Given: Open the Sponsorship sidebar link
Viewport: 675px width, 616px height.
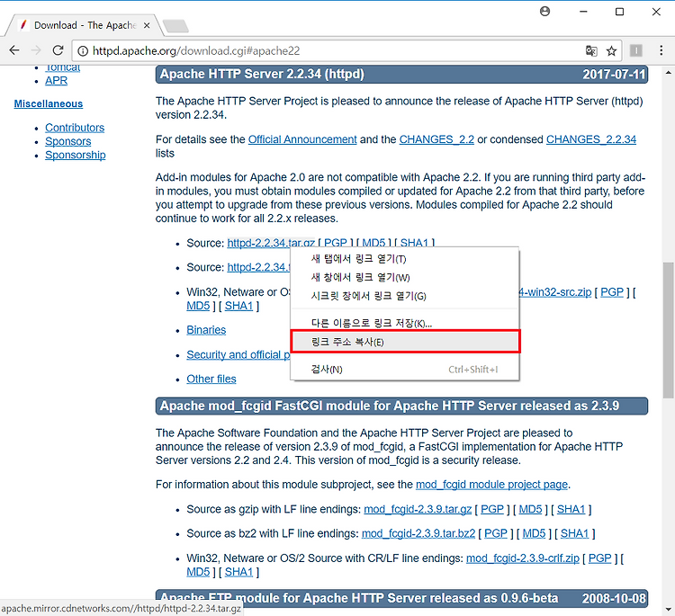Looking at the screenshot, I should (x=76, y=156).
